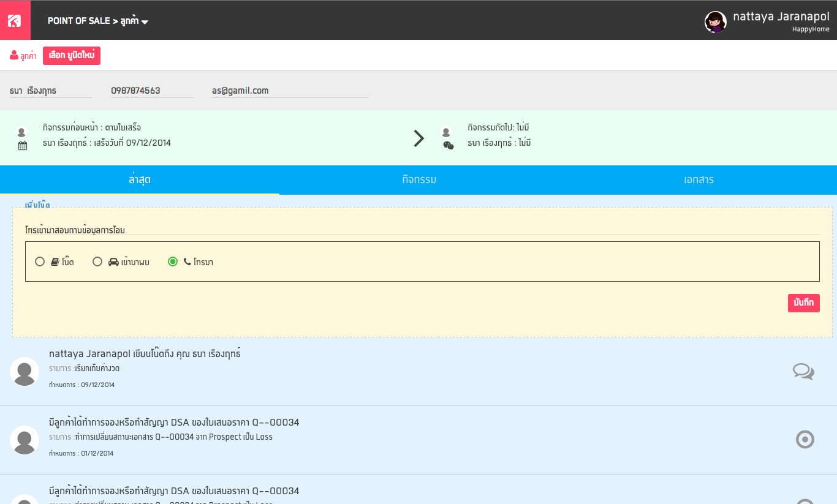
Task: Click avatar of first Q--00034 entry
Action: [x=25, y=440]
